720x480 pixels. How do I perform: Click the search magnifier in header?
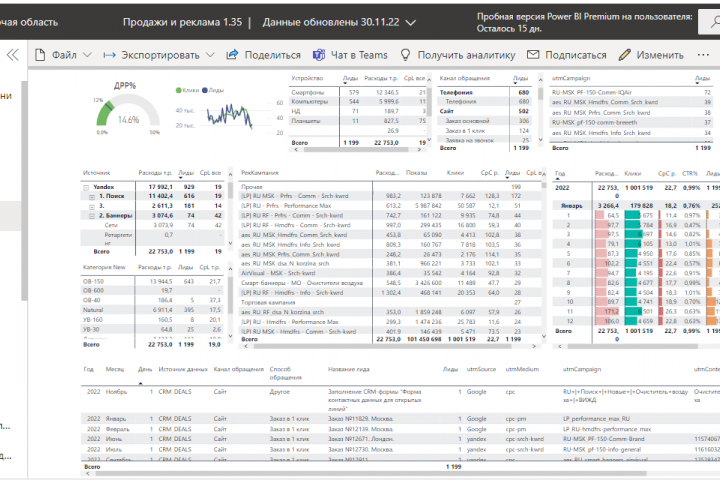715,22
